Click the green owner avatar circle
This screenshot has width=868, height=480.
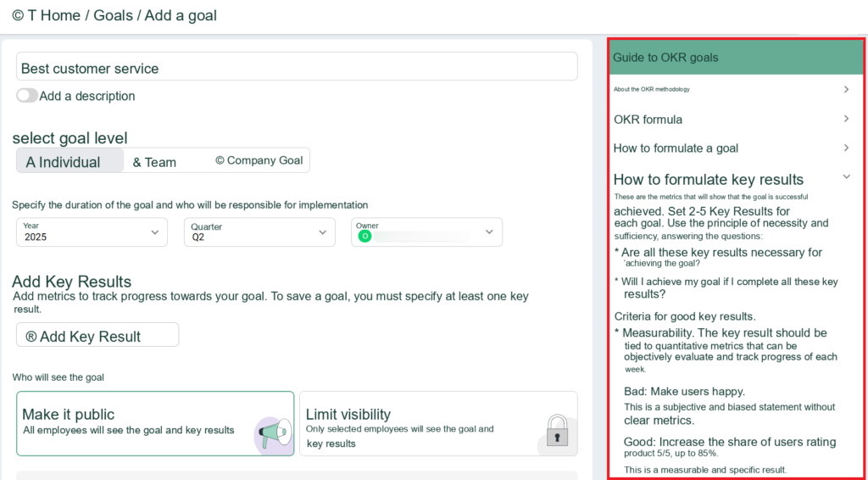tap(364, 237)
